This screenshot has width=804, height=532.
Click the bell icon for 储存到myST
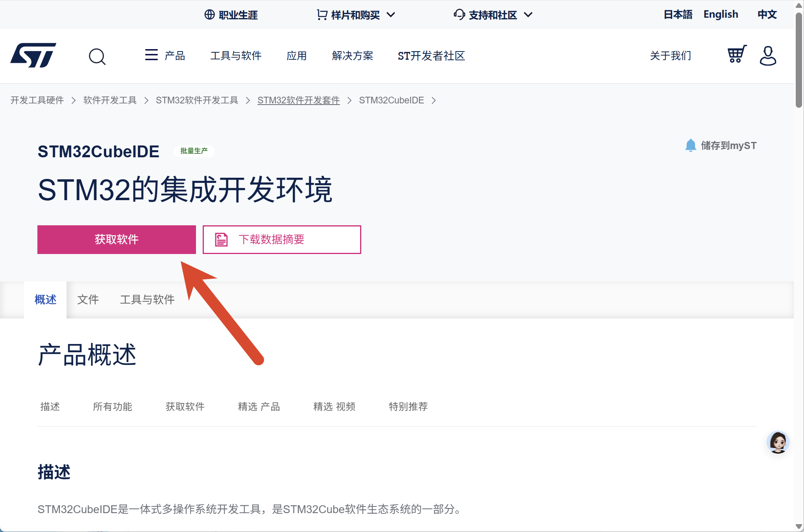pyautogui.click(x=691, y=145)
